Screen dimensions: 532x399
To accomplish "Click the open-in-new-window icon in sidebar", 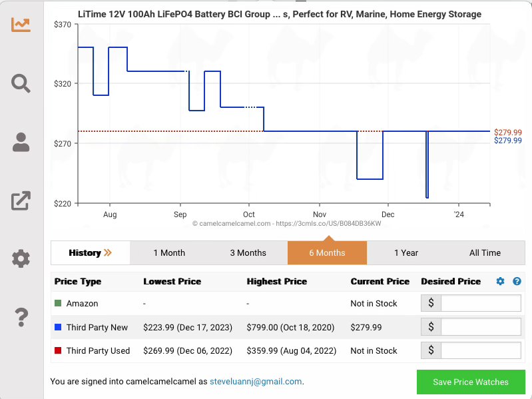I will point(21,200).
